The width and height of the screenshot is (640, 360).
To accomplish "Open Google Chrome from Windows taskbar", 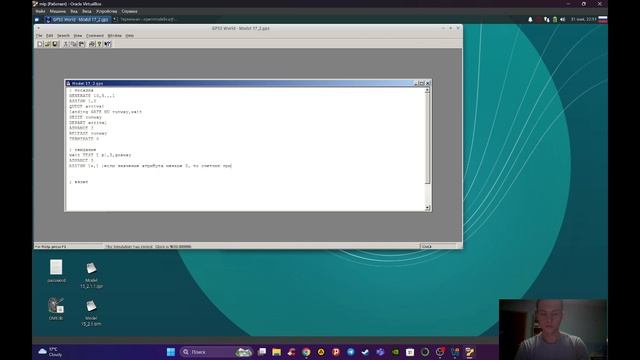I will tap(306, 352).
